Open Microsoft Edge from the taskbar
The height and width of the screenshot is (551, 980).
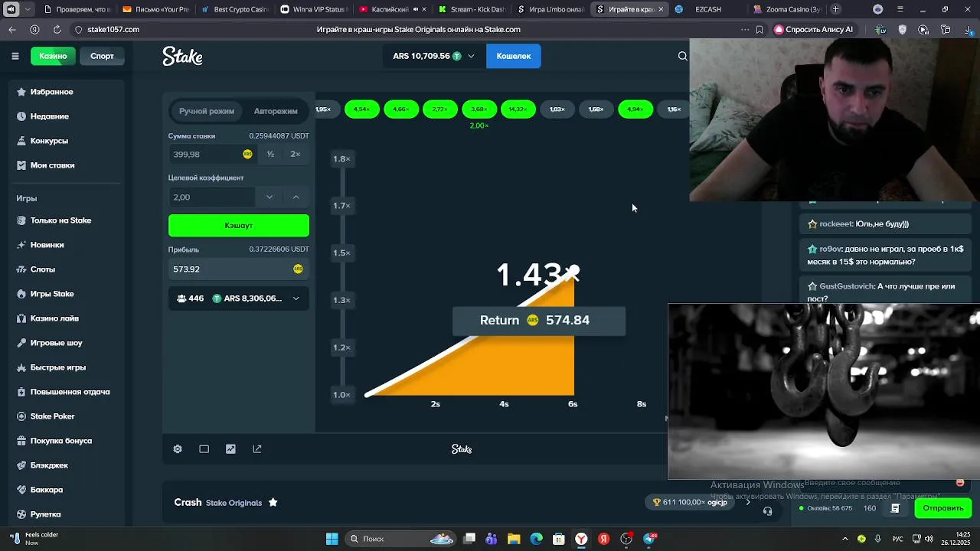tap(537, 539)
